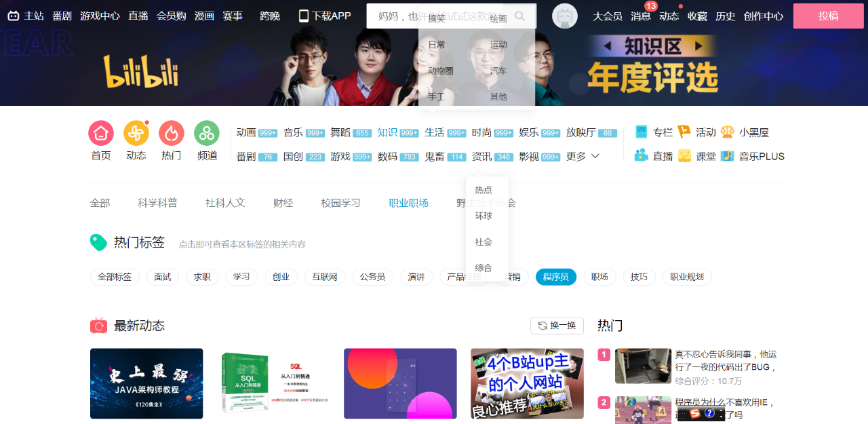Open the SQL从入门到精通 video thumbnail

point(273,383)
